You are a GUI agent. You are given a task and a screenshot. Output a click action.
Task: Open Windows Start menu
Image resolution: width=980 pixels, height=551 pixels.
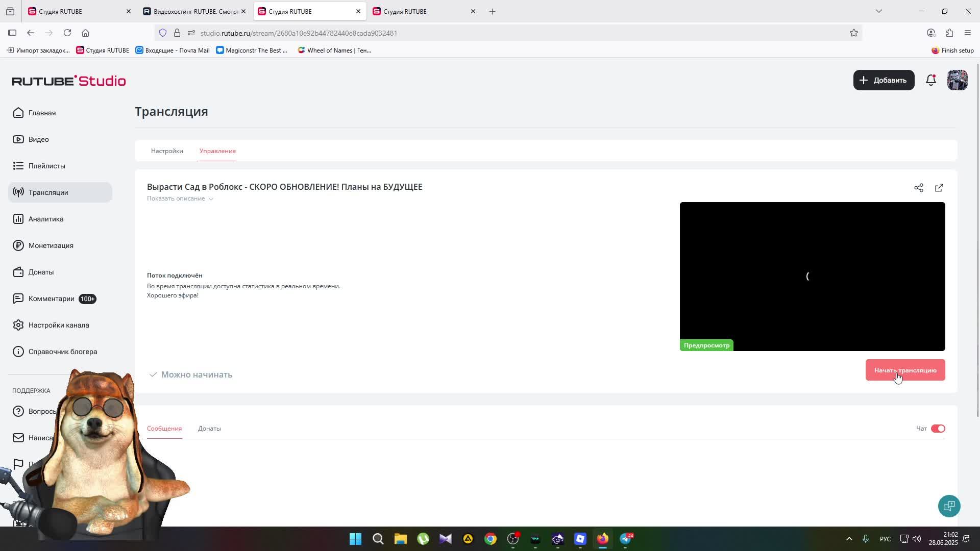(356, 539)
